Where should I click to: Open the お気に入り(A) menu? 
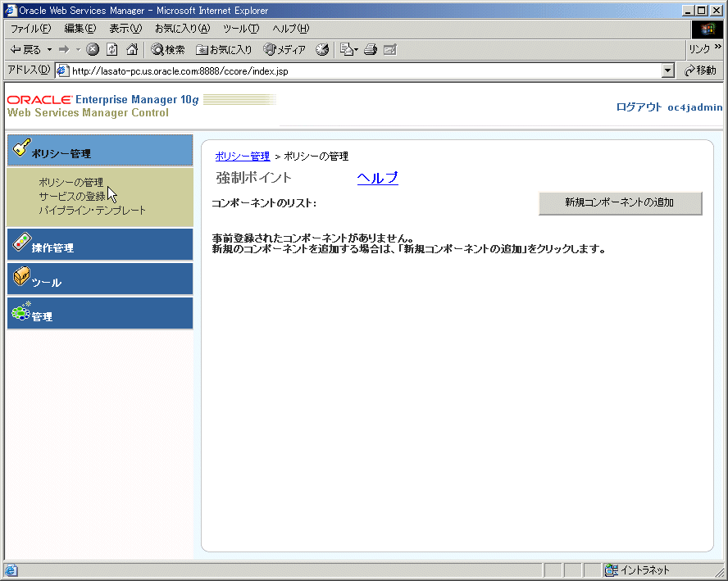(x=183, y=29)
